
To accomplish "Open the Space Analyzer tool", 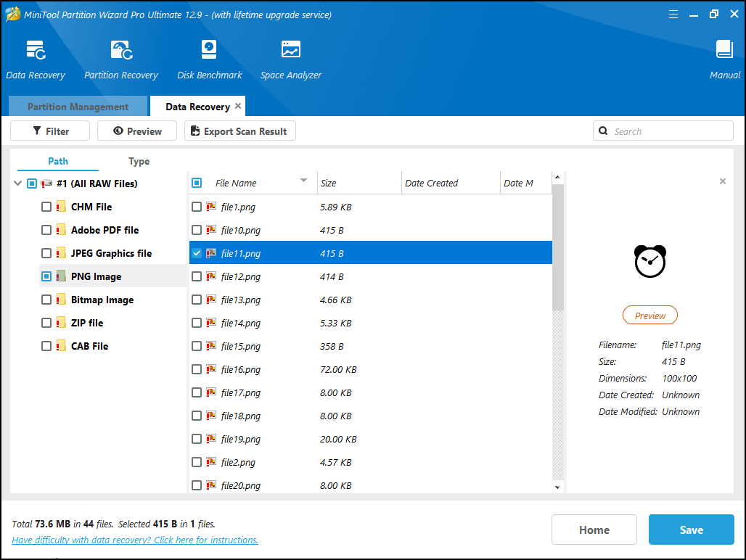I will (x=290, y=51).
